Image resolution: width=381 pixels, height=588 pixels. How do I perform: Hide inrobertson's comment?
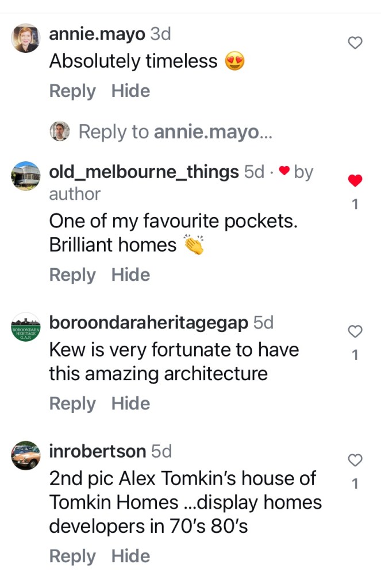coord(130,556)
